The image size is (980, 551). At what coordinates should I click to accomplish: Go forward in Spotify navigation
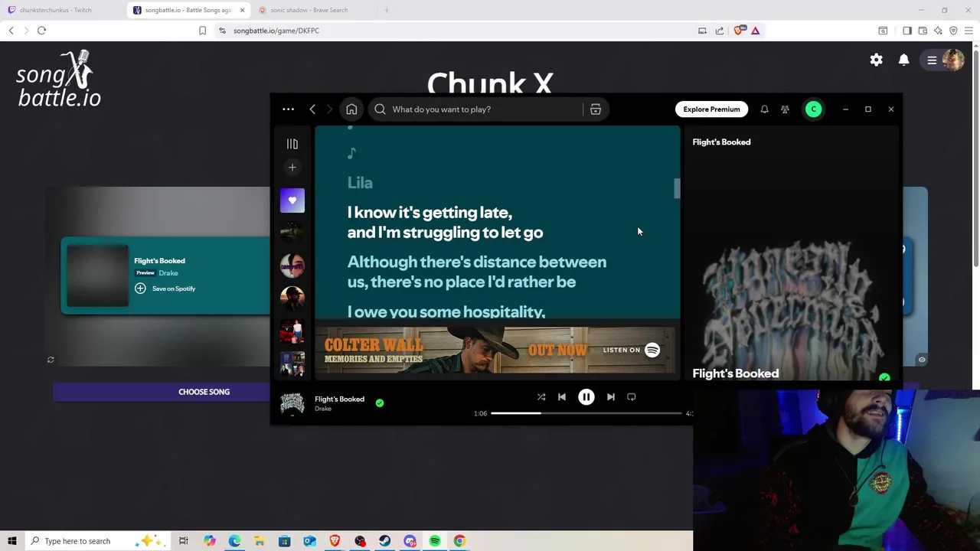(x=330, y=109)
